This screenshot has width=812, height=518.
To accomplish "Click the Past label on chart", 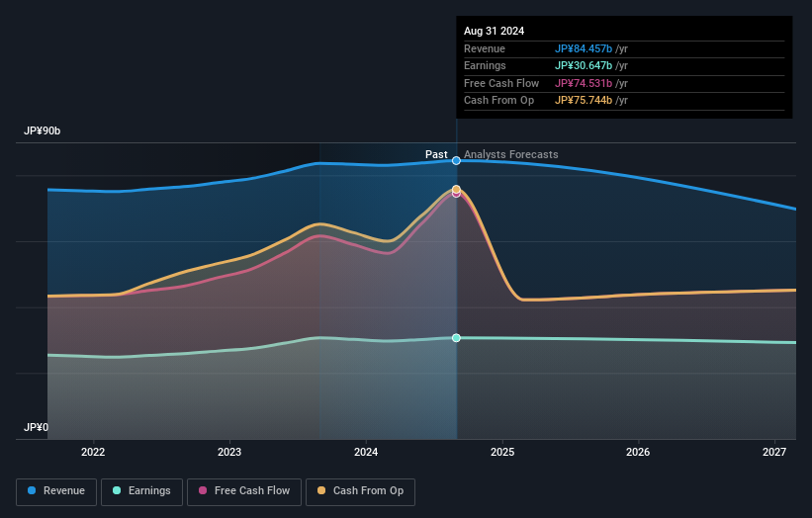I will coord(436,154).
